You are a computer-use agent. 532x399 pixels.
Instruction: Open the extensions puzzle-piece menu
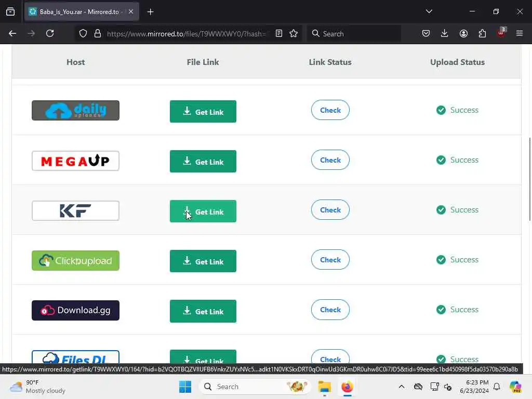click(x=482, y=34)
